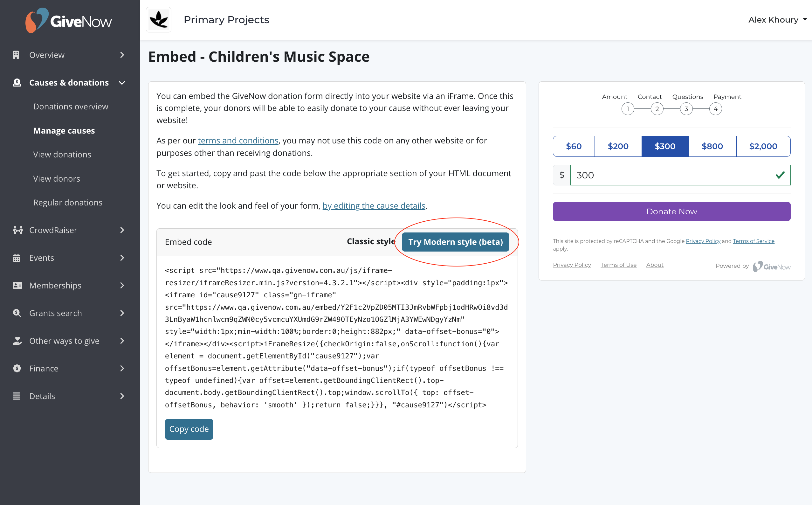Click the Primary Projects leaf logo
Viewport: 812px width, 505px height.
[159, 20]
